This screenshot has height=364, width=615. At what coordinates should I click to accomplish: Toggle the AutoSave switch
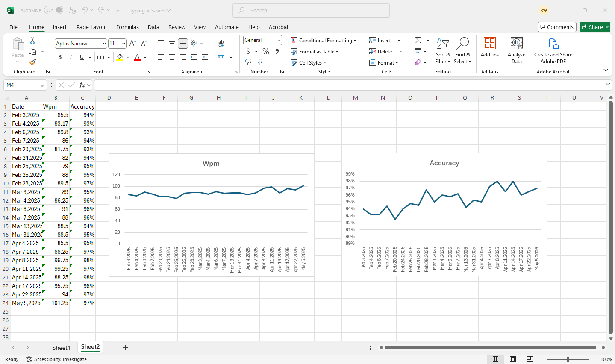coord(53,10)
